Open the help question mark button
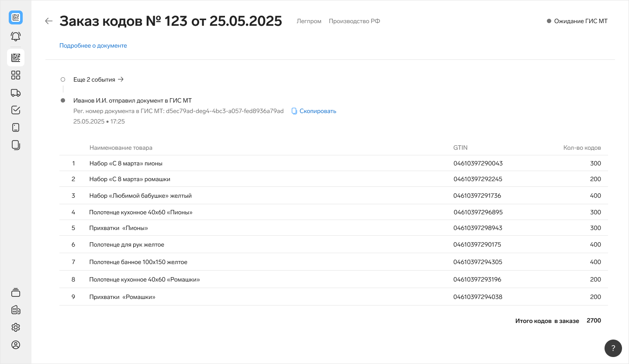629x364 pixels. click(x=613, y=348)
